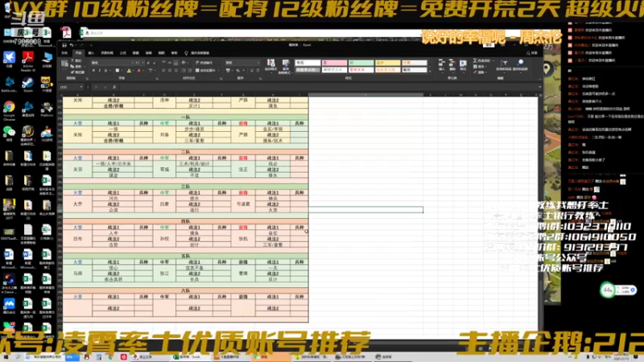
Task: Open the Merge & Center dropdown arrow
Action: pyautogui.click(x=218, y=71)
